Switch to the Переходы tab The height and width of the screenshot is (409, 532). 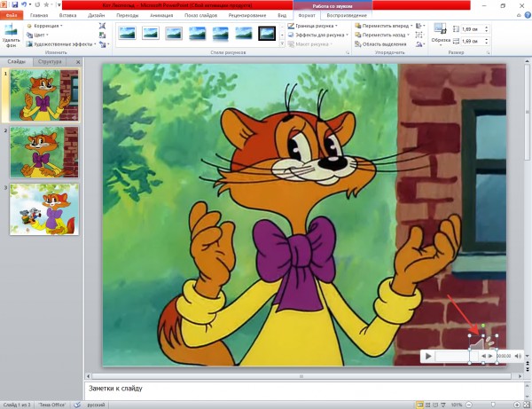127,15
